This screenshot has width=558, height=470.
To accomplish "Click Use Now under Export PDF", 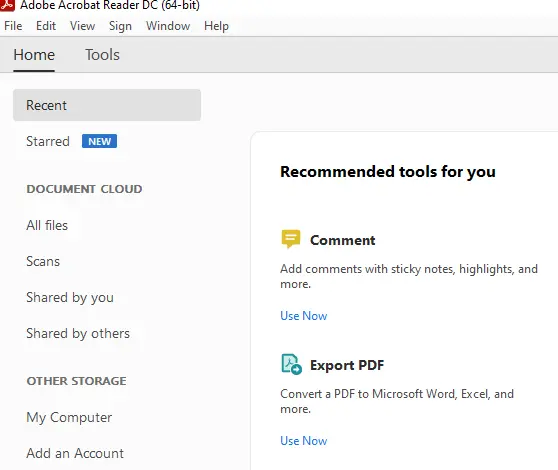I will tap(304, 441).
